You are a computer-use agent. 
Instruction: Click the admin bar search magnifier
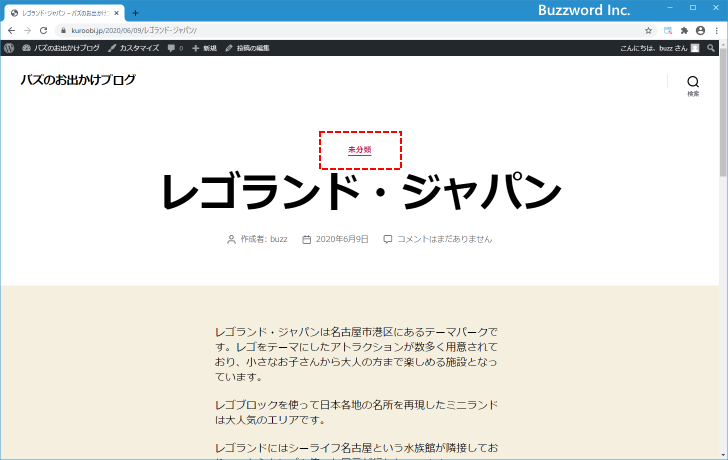[711, 48]
